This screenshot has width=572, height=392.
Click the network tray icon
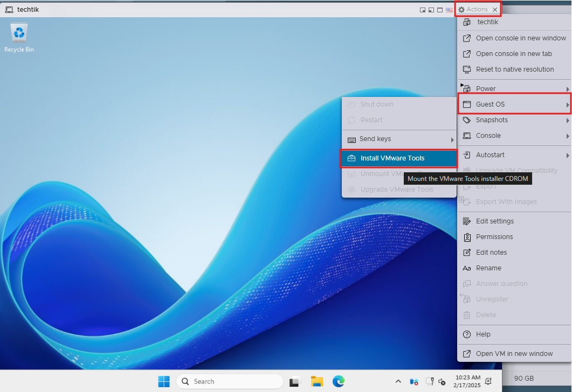pyautogui.click(x=429, y=381)
